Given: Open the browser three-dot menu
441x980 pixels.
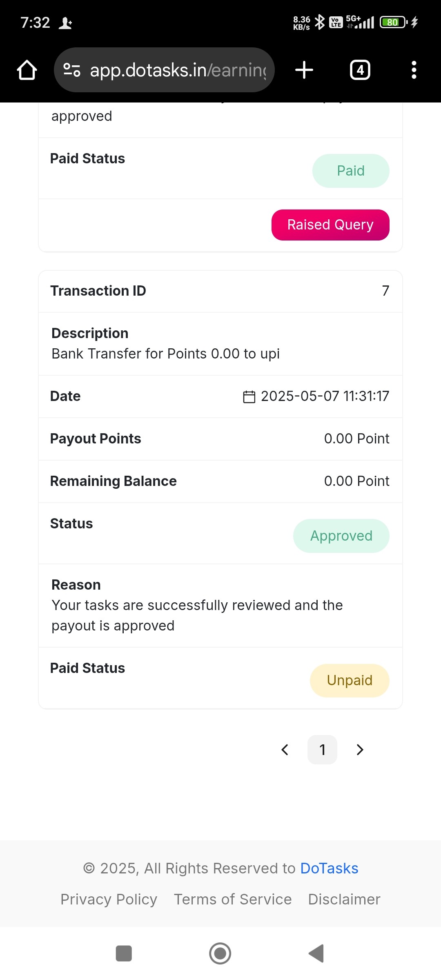Looking at the screenshot, I should (x=414, y=70).
